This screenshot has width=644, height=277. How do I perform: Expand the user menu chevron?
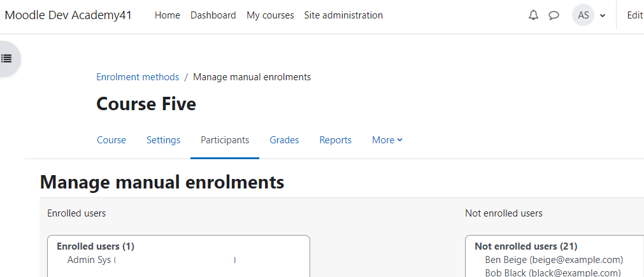click(603, 16)
